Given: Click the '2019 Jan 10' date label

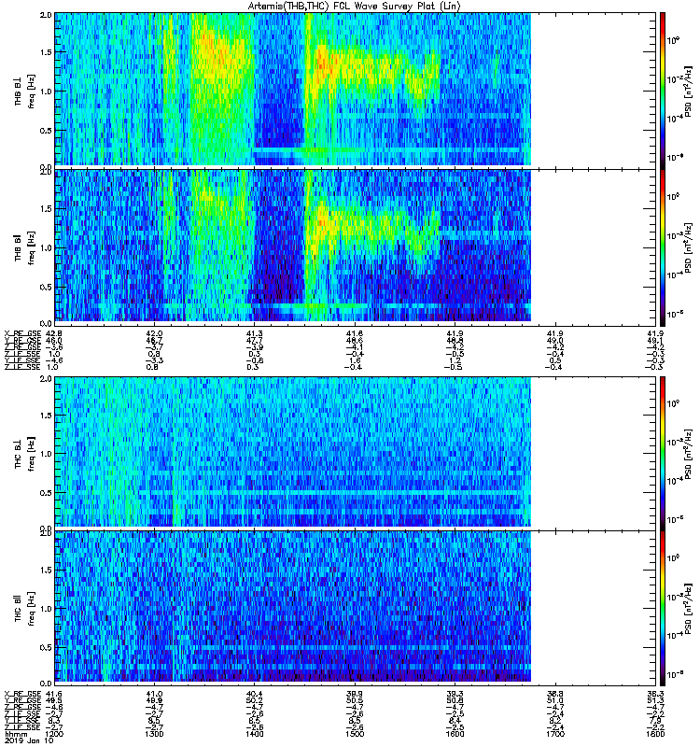Looking at the screenshot, I should click(x=29, y=741).
